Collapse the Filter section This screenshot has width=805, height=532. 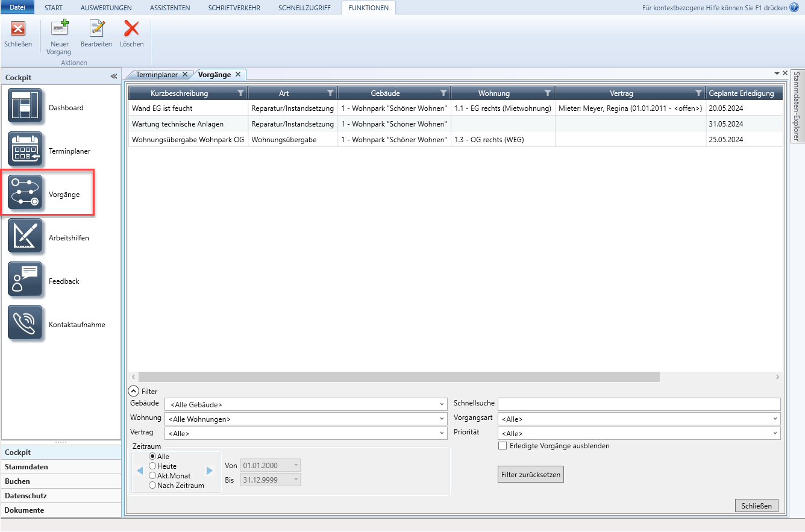click(x=133, y=391)
